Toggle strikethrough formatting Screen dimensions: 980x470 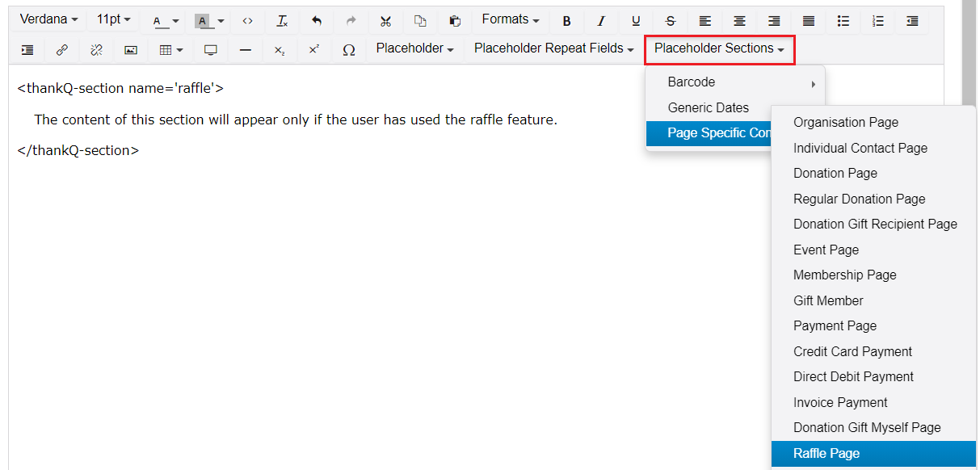[670, 22]
